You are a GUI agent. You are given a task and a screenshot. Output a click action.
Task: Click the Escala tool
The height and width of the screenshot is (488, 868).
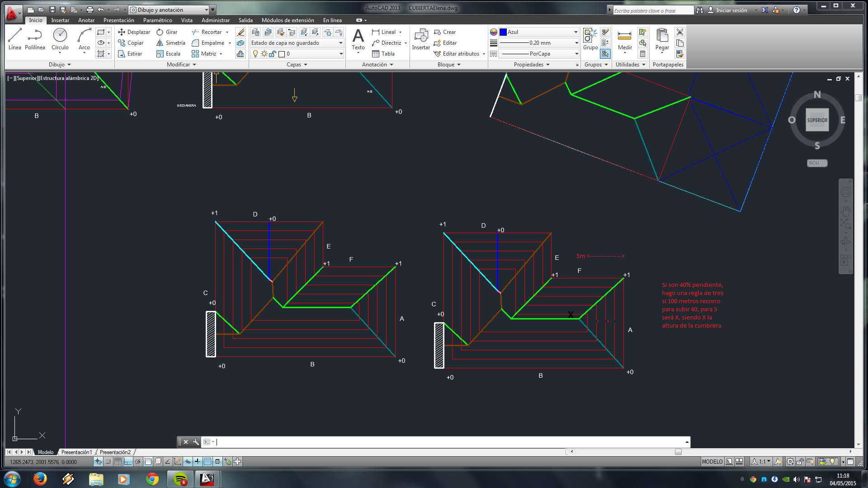coord(168,54)
